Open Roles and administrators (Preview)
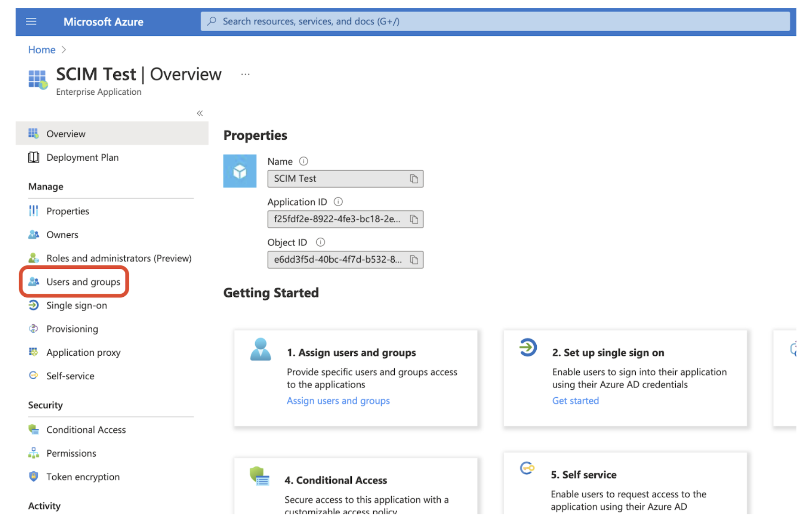The image size is (808, 532). pyautogui.click(x=119, y=258)
